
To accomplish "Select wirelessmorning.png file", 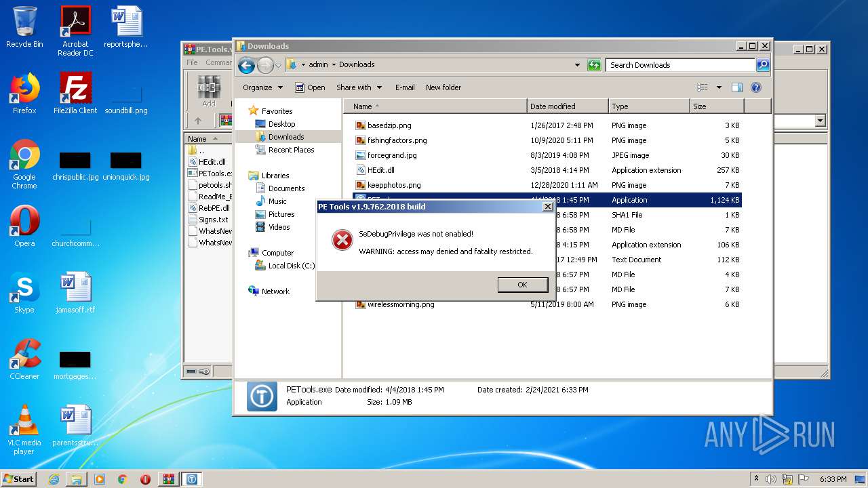I will 401,304.
